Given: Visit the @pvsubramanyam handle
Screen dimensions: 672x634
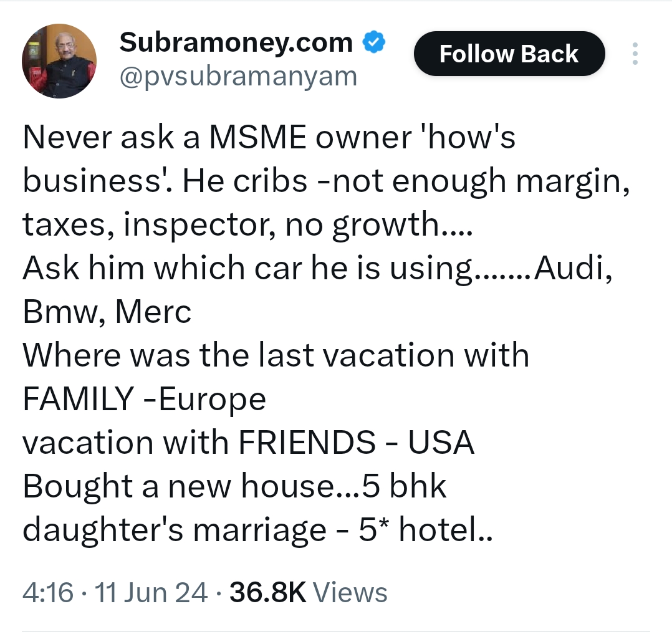Looking at the screenshot, I should tap(238, 77).
